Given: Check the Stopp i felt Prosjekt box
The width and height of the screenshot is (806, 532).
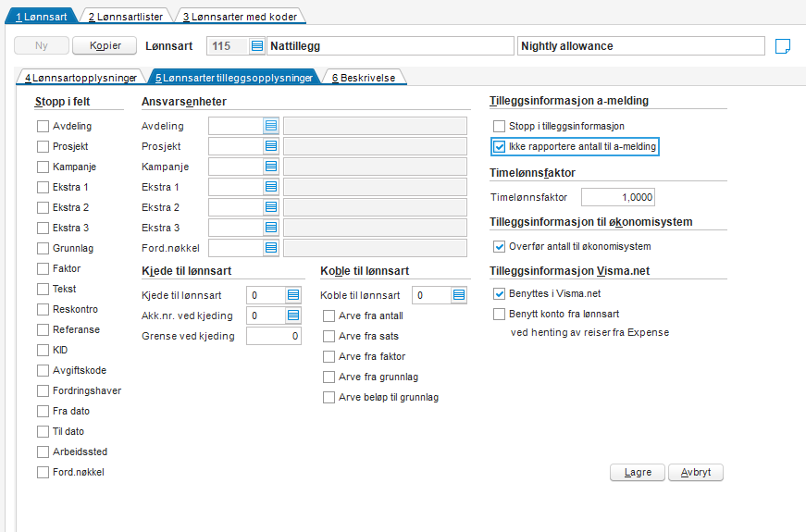Looking at the screenshot, I should point(43,146).
